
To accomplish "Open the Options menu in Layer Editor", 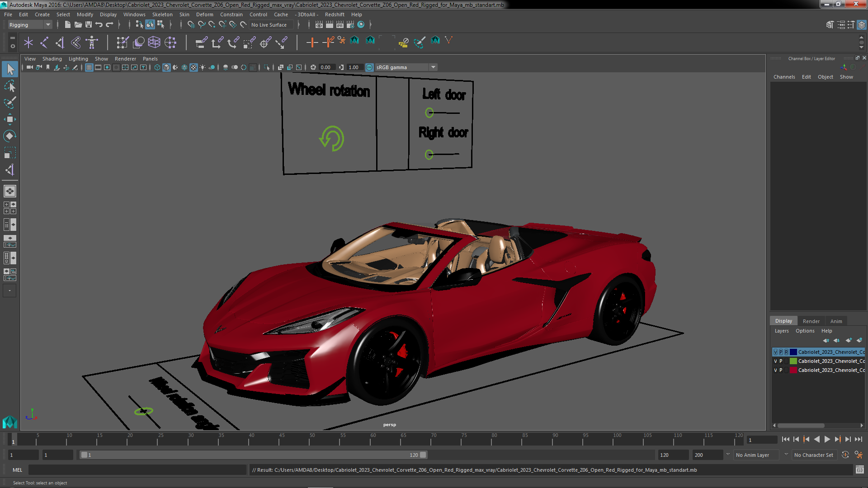I will pos(805,331).
